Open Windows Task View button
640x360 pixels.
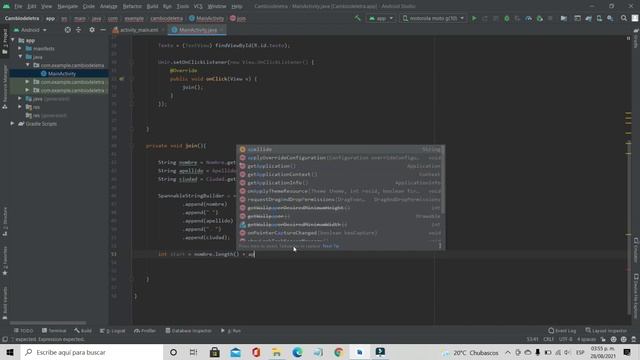pyautogui.click(x=193, y=352)
